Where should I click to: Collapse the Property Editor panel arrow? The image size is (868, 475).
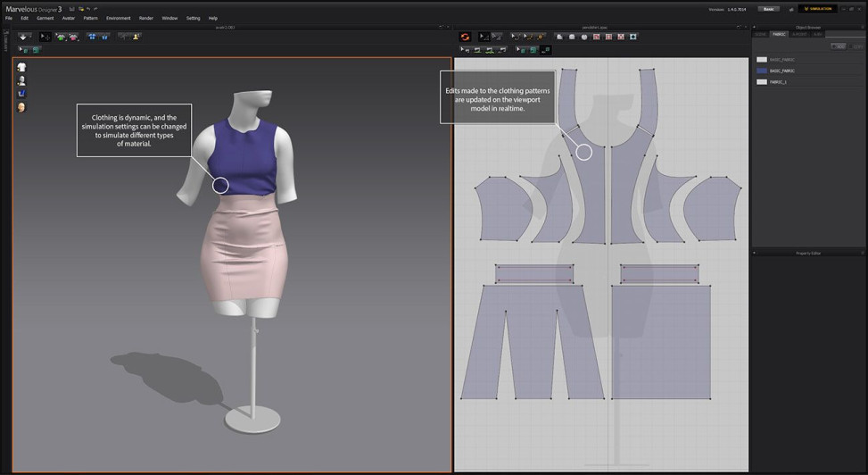point(754,253)
